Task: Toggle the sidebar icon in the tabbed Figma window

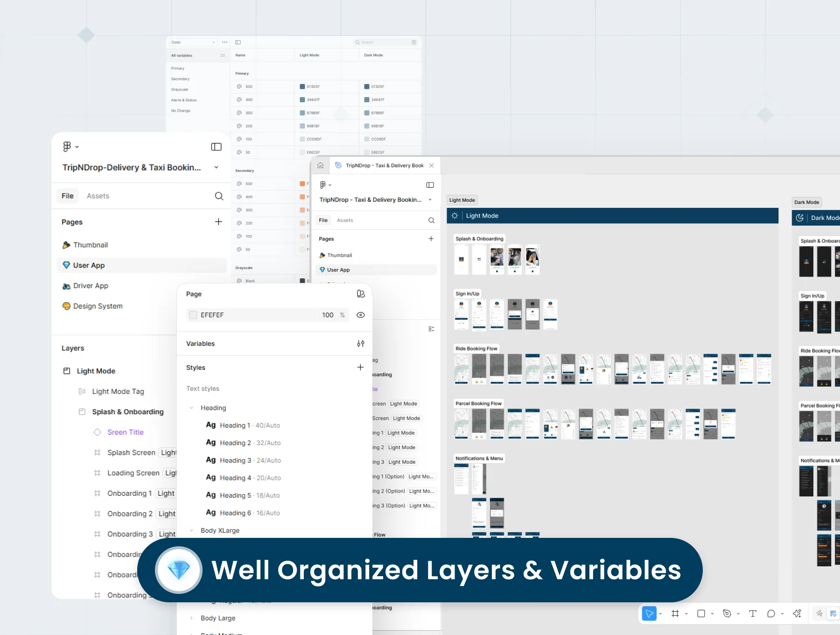Action: pos(430,185)
